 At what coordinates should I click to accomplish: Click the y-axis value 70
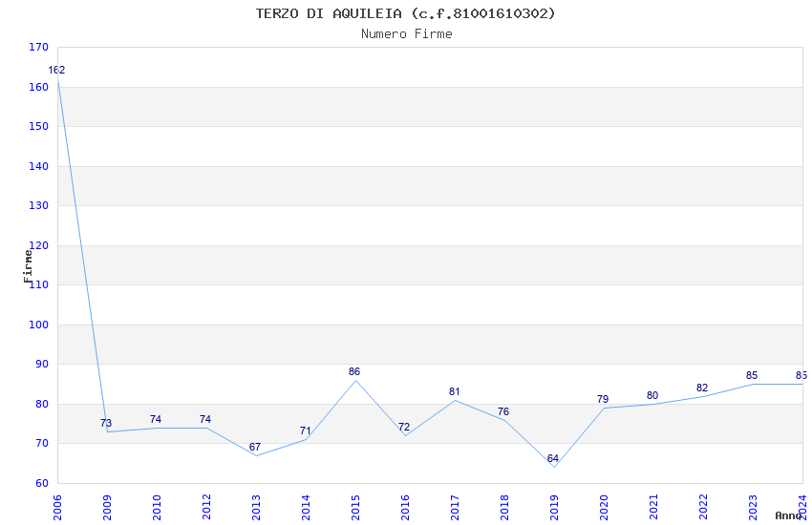pyautogui.click(x=41, y=443)
